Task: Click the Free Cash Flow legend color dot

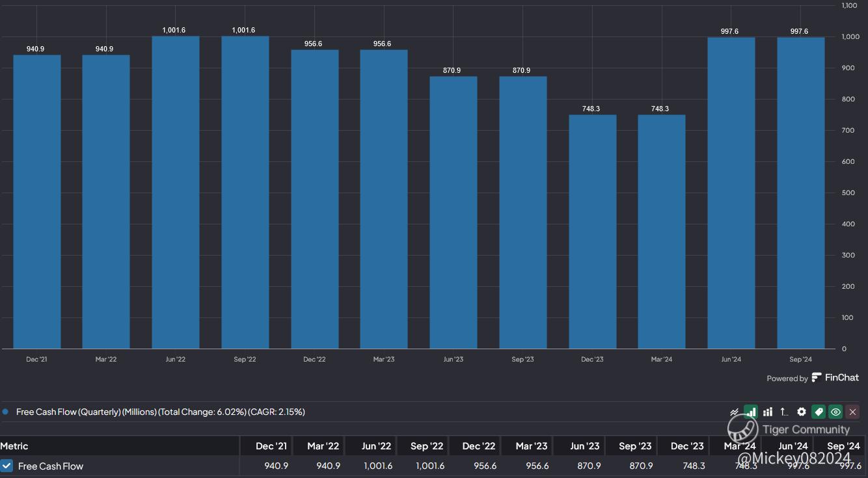Action: pyautogui.click(x=5, y=412)
